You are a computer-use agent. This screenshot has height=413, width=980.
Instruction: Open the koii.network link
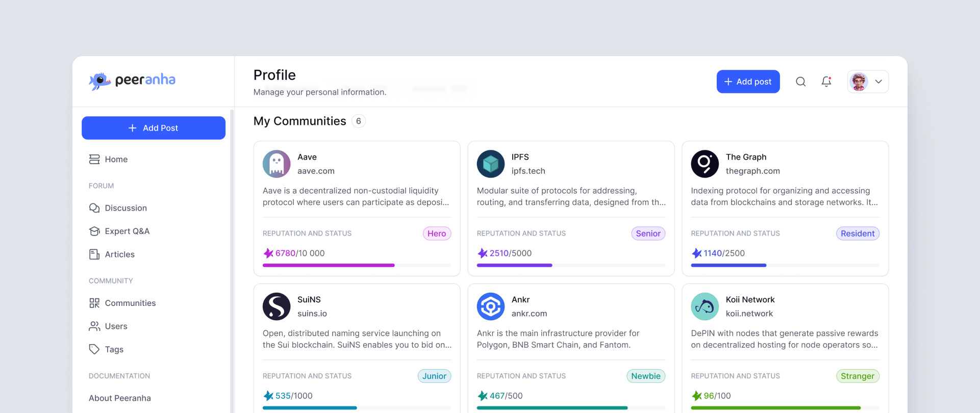[x=749, y=314]
